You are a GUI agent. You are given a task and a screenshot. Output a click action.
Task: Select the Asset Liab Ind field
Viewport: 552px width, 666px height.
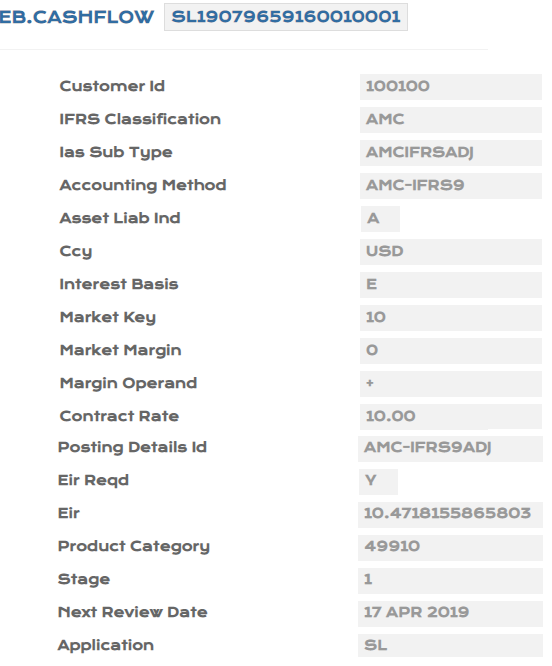coord(380,219)
